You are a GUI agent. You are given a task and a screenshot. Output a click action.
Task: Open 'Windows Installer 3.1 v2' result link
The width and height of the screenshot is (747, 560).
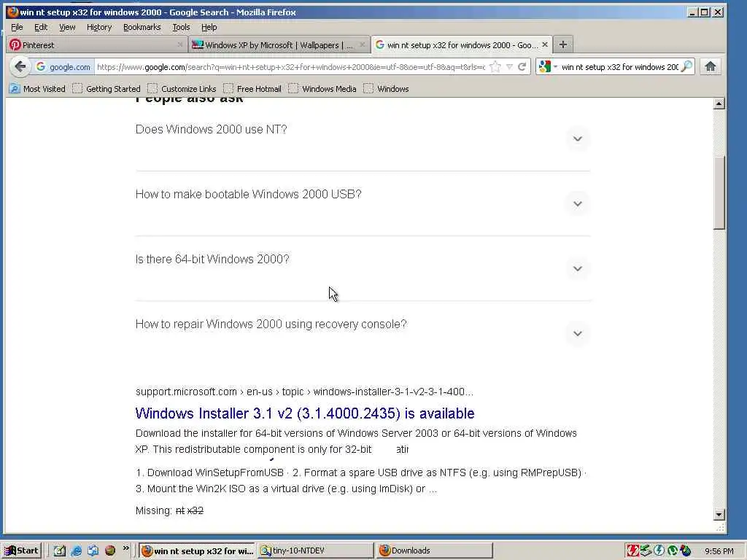tap(304, 413)
